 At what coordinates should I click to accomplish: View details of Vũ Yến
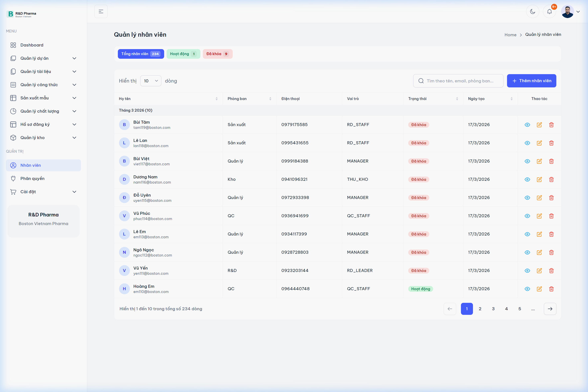[527, 271]
